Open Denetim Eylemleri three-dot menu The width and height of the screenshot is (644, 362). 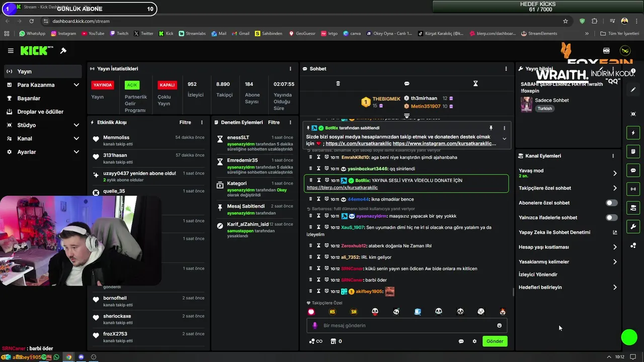(x=290, y=123)
